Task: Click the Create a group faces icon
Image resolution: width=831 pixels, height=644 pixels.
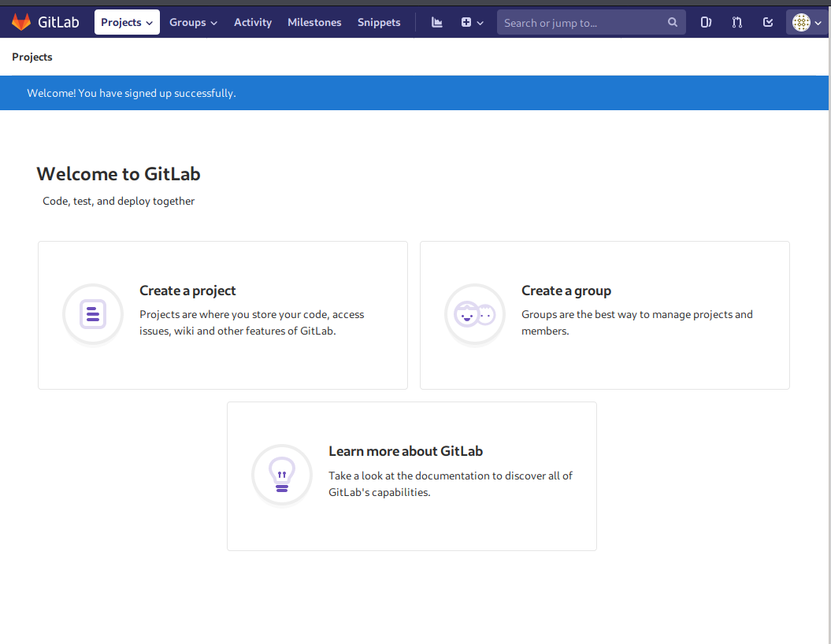Action: 475,314
